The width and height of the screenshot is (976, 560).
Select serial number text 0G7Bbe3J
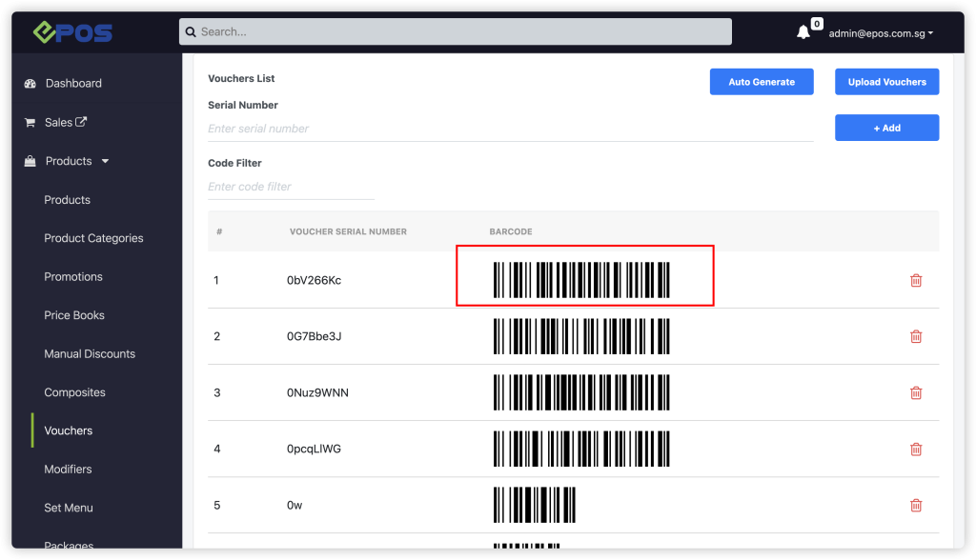click(x=314, y=336)
